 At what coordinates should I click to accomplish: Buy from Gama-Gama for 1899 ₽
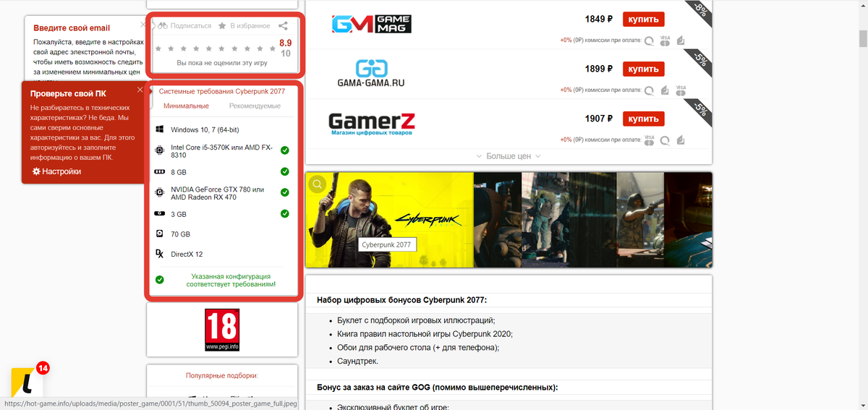[643, 69]
